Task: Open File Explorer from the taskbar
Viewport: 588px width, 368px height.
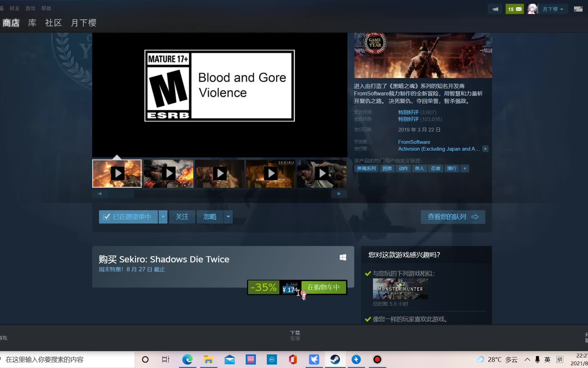Action: pyautogui.click(x=208, y=359)
